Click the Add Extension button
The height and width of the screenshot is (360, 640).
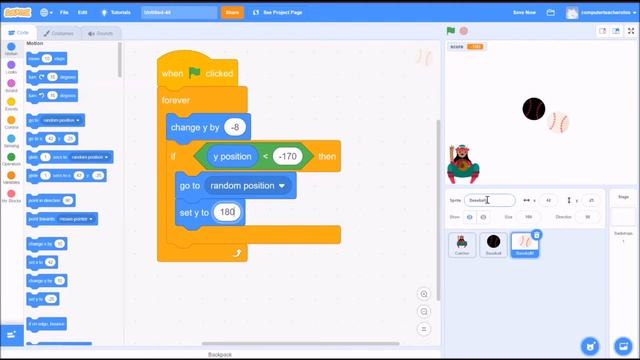[11, 335]
